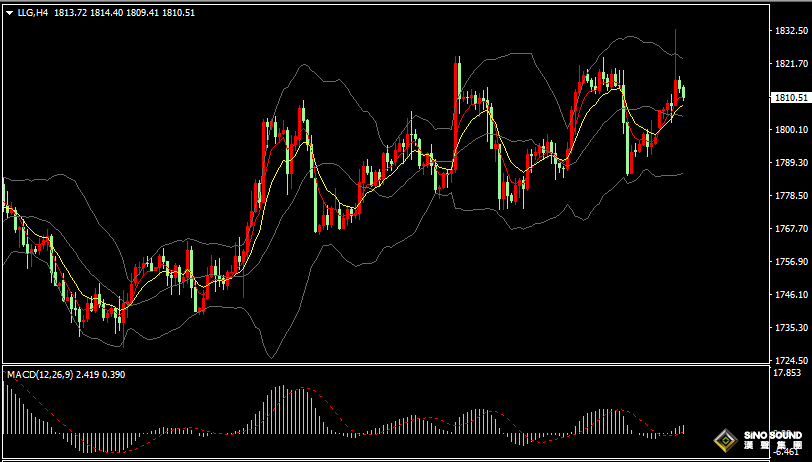Click the 1778.50 price axis label
Image resolution: width=812 pixels, height=462 pixels.
point(791,196)
